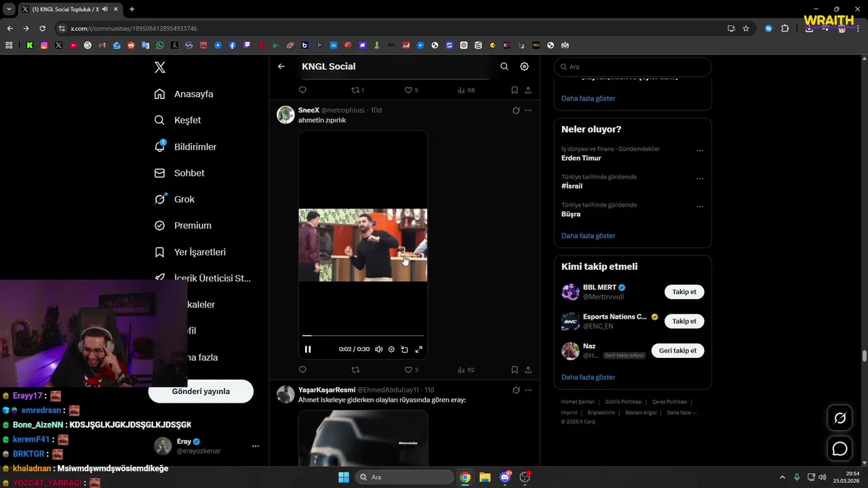Like SneeX's post with 3 likes
The height and width of the screenshot is (488, 868).
coord(411,369)
